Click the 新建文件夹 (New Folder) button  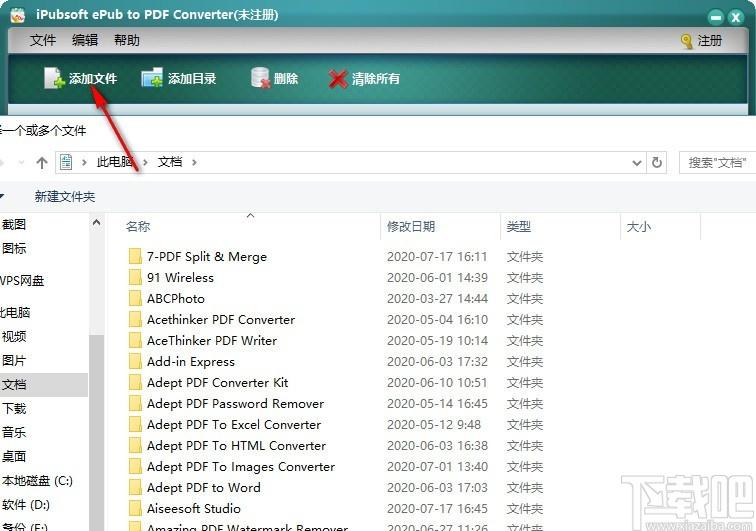[65, 197]
